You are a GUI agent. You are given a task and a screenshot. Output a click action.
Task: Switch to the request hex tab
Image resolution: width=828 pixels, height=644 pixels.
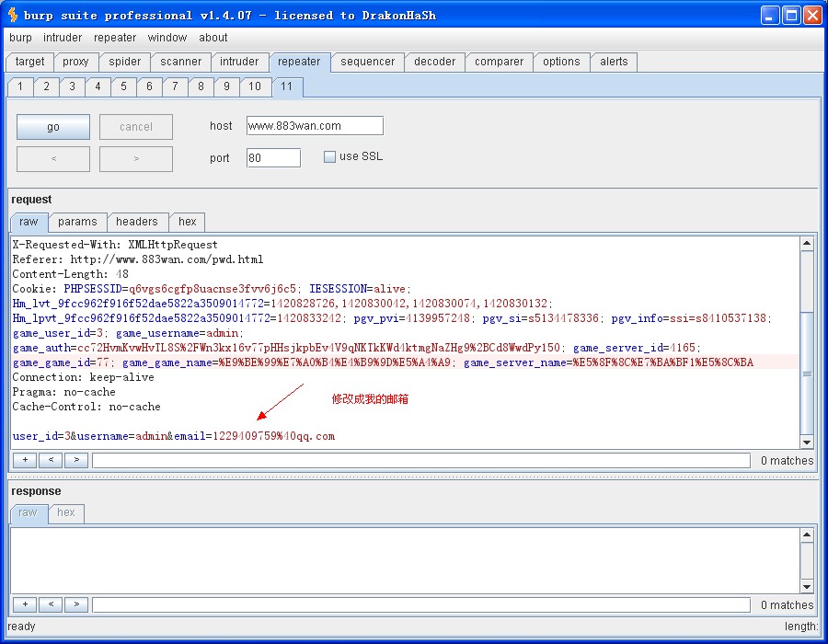pos(188,222)
